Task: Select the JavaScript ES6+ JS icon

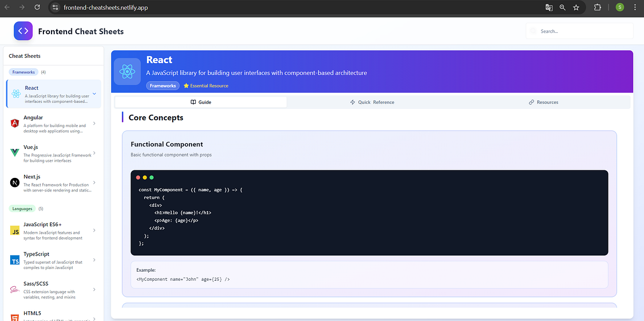Action: (x=14, y=230)
